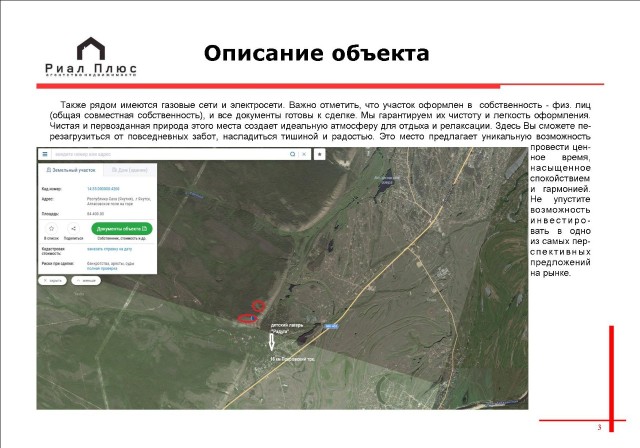Viewport: 640px width, 448px height.
Task: Click the star favorites button beside the map search bar
Action: pos(320,154)
